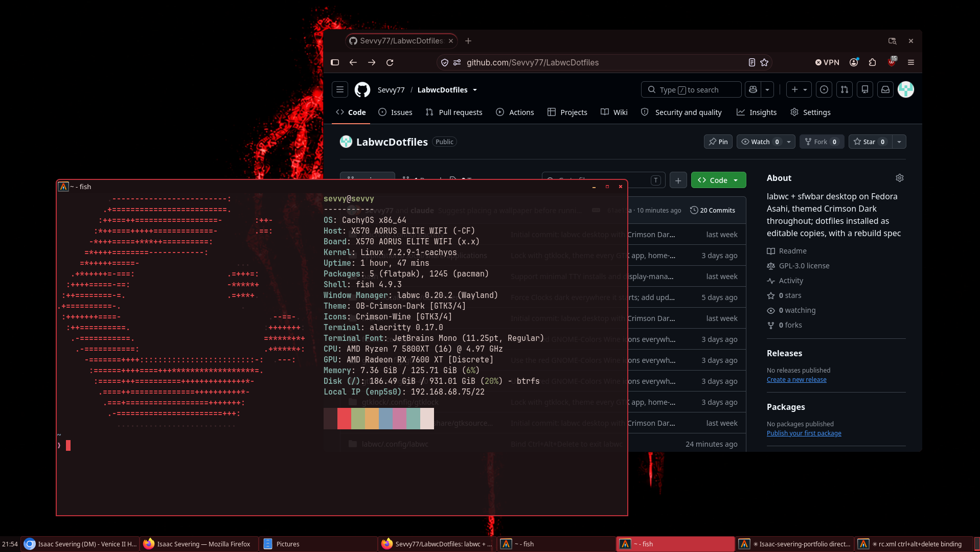Viewport: 980px width, 552px height.
Task: Switch to rc.xml ctrl+alt+delete binding taskbar window
Action: coord(914,544)
